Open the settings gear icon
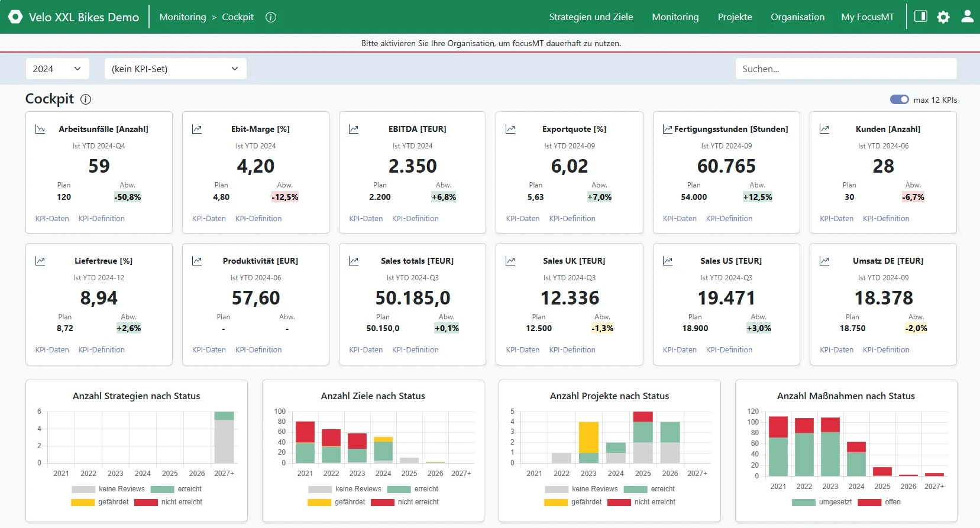 pos(943,17)
